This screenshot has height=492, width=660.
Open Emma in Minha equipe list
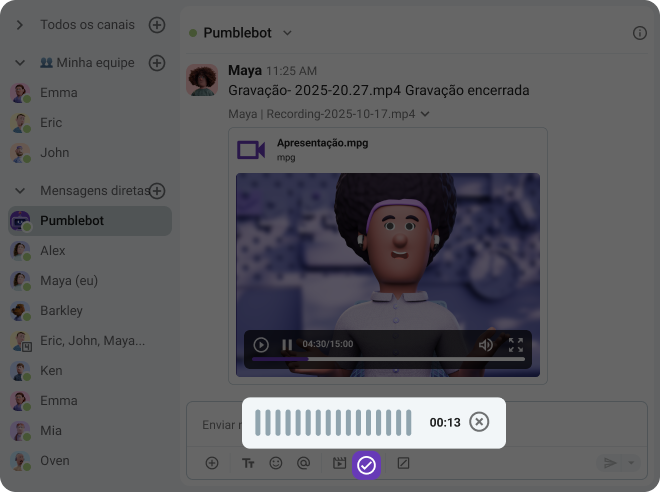90,93
